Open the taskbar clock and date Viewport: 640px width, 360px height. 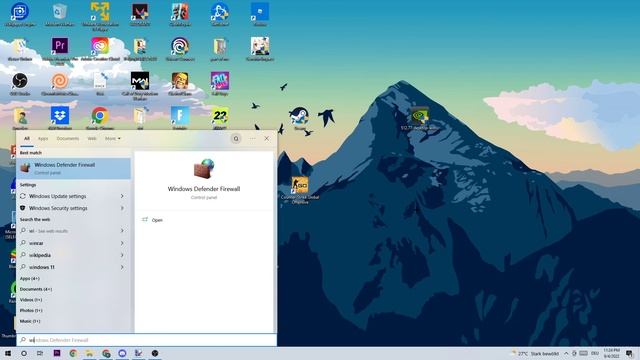point(611,353)
